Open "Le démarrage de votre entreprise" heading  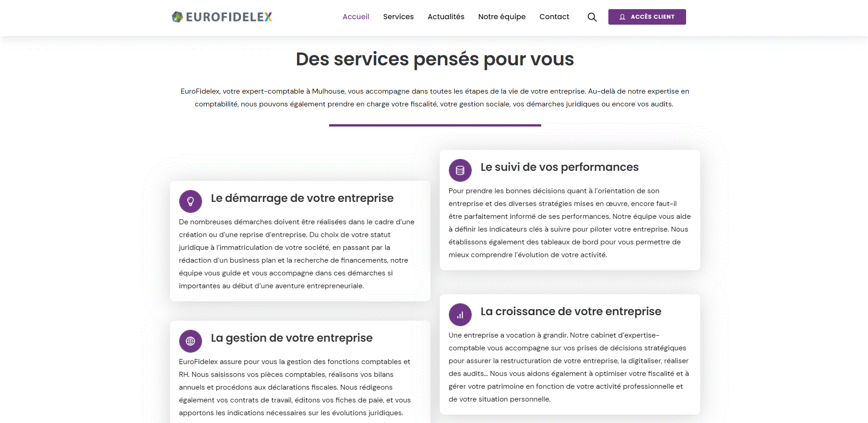[302, 198]
